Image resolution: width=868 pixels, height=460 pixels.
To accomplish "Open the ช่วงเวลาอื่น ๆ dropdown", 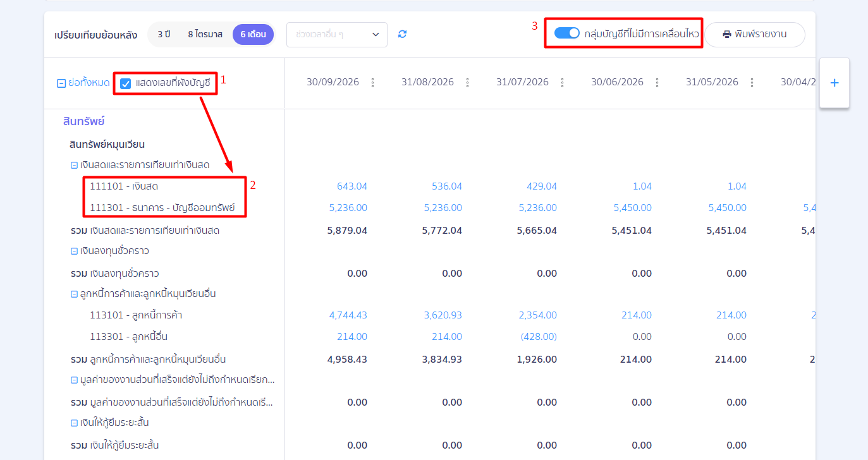I will [x=337, y=34].
